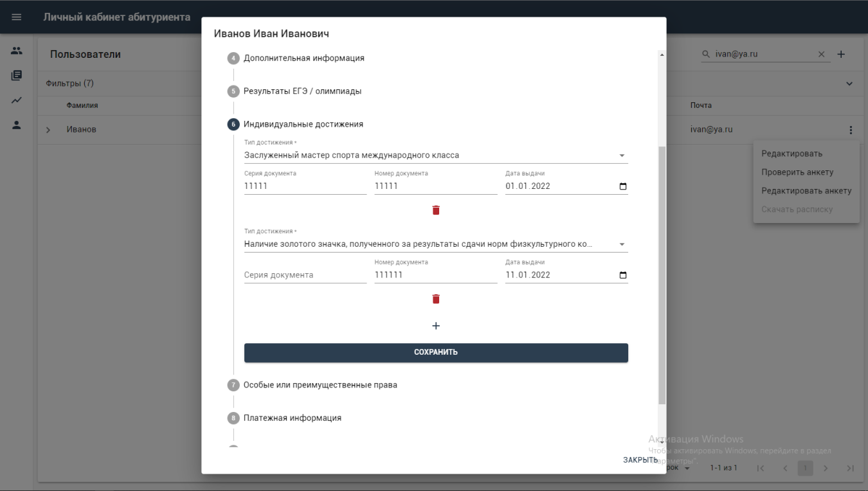Choose Редактировать анкету menu entry
The height and width of the screenshot is (491, 868).
click(806, 191)
